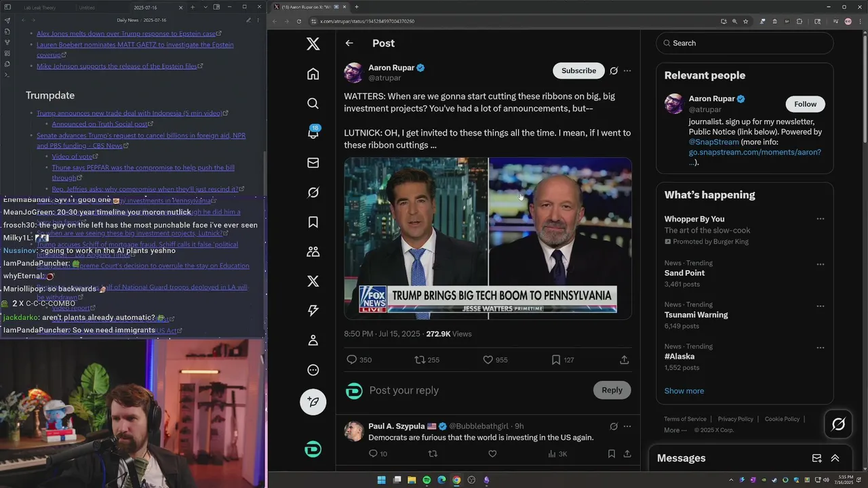Open more options on Aaron Rupar post
868x488 pixels.
627,70
